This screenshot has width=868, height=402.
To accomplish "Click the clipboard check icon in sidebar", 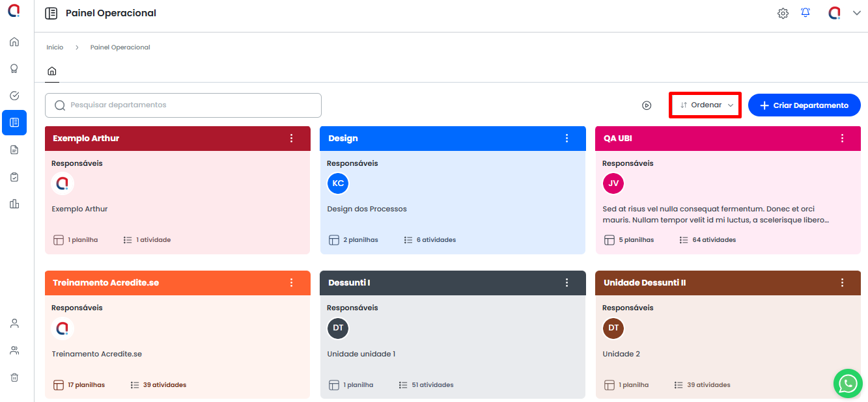I will (14, 177).
